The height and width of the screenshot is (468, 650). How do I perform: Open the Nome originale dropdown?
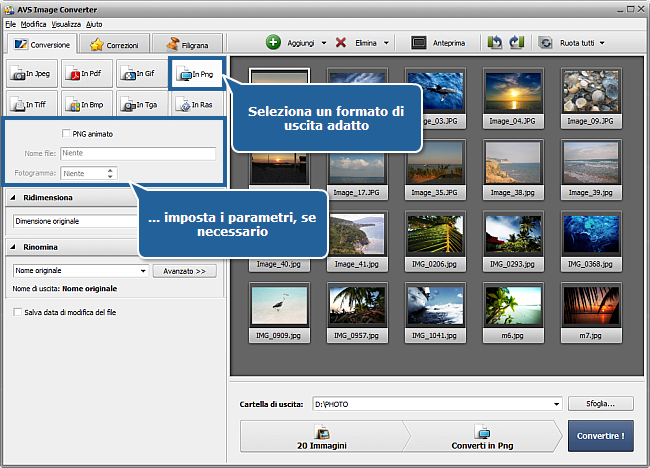[x=80, y=271]
